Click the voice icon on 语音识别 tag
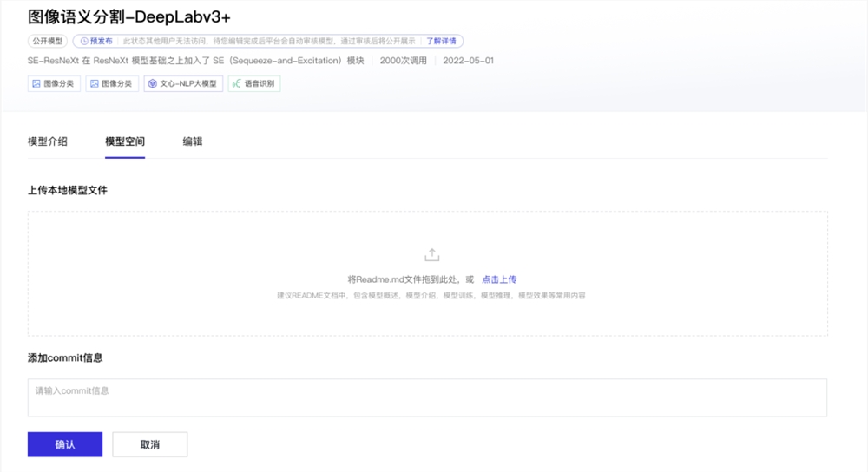868x472 pixels. [236, 84]
